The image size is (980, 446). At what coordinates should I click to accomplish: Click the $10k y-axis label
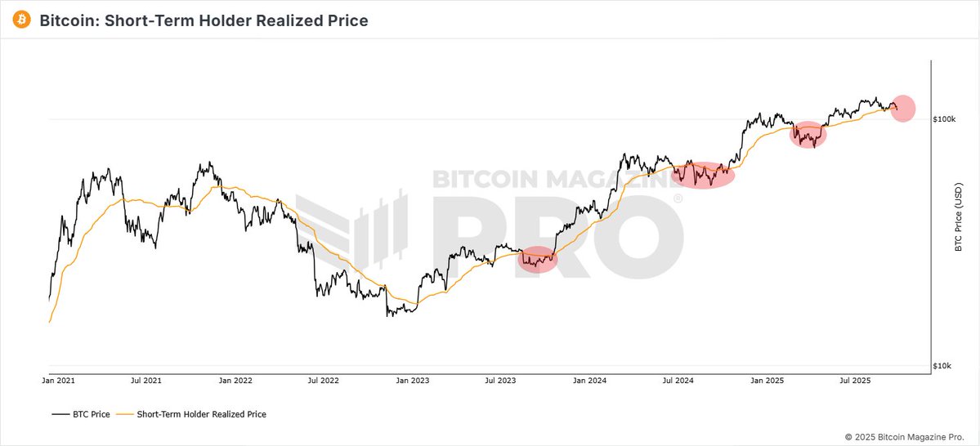click(943, 366)
